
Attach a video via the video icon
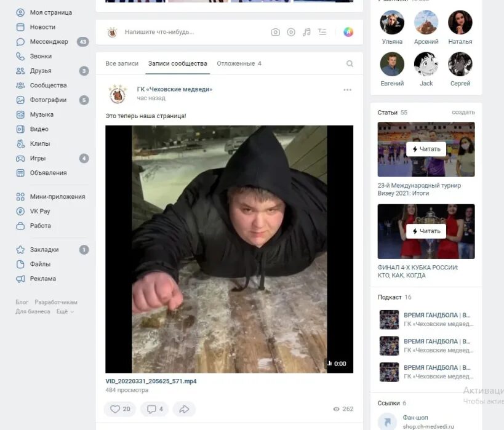[290, 31]
